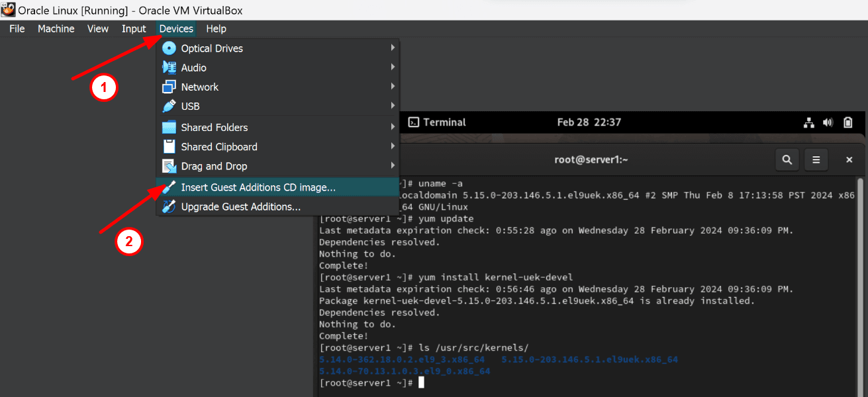
Task: Open the terminal hamburger menu
Action: pos(816,159)
